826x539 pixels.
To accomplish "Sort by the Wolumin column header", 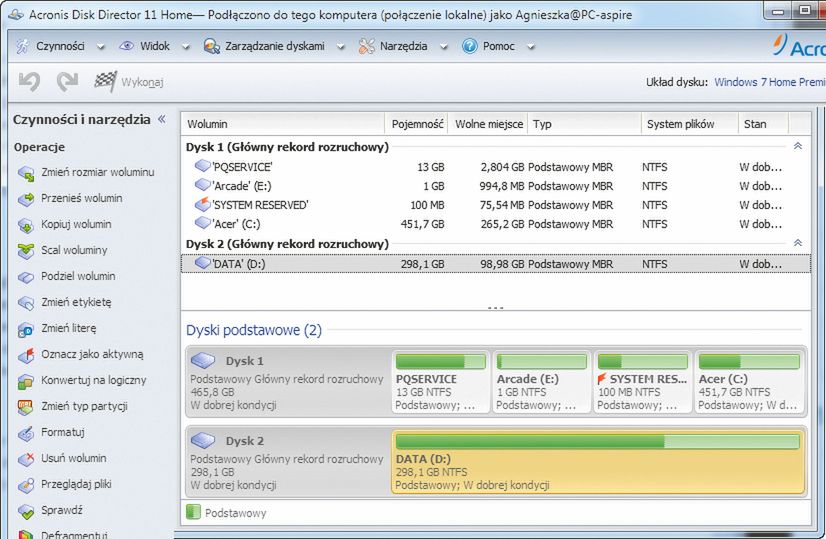I will coord(283,124).
